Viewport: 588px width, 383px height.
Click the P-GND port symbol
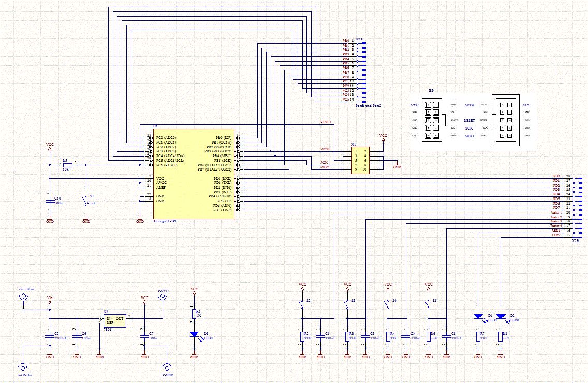167,367
